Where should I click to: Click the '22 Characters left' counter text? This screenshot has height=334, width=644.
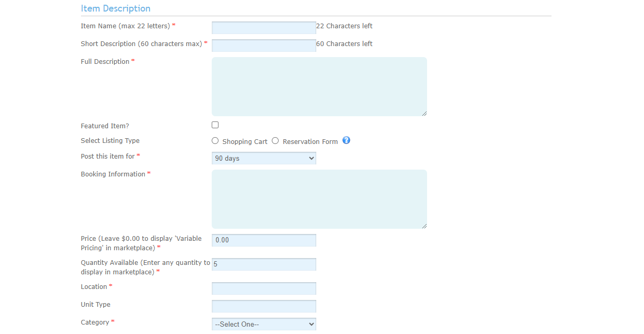(x=344, y=26)
